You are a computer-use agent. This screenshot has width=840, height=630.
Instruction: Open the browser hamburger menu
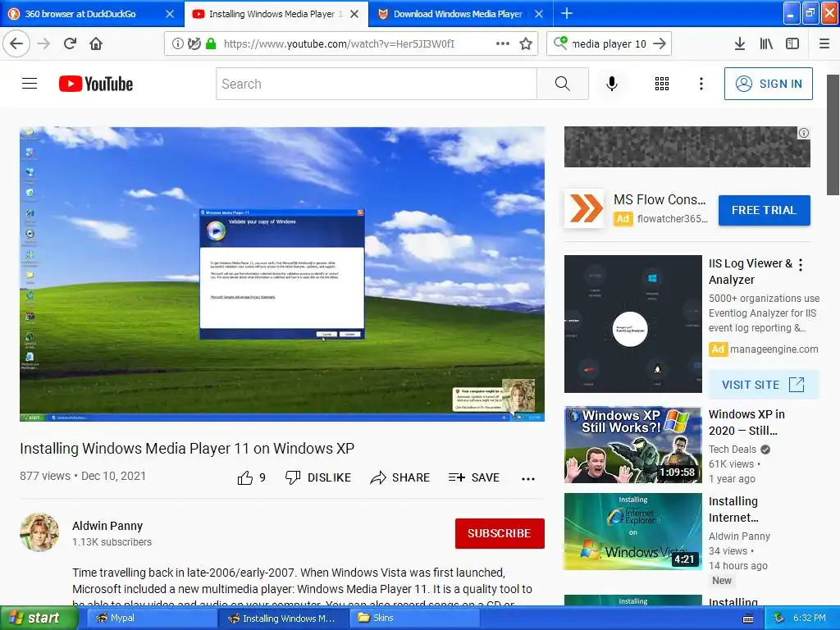point(824,43)
